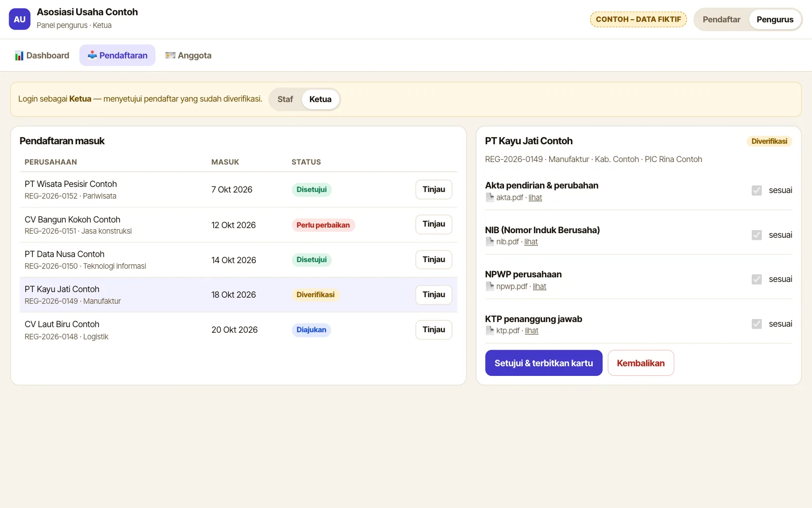Viewport: 812px width, 508px height.
Task: Toggle the NIB sesuai checkbox
Action: pyautogui.click(x=757, y=235)
